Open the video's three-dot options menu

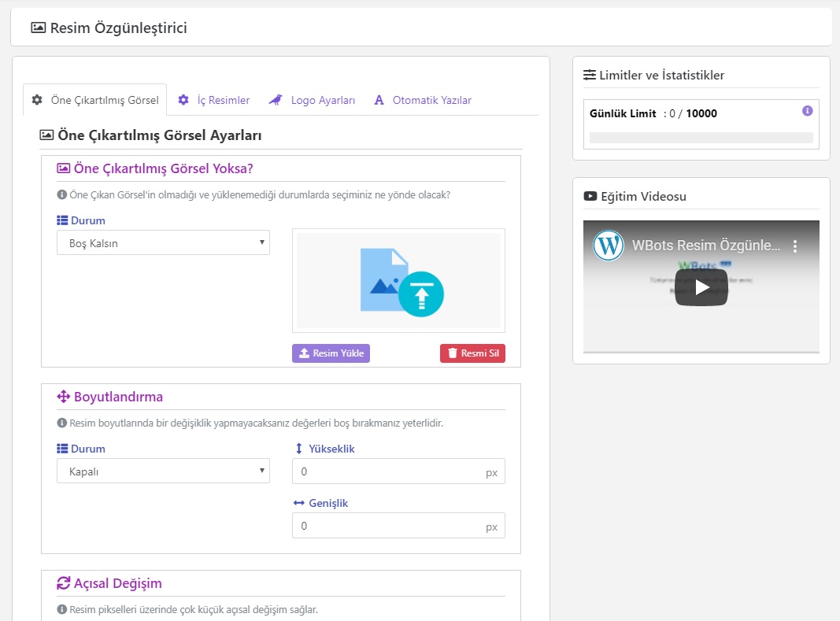tap(795, 246)
